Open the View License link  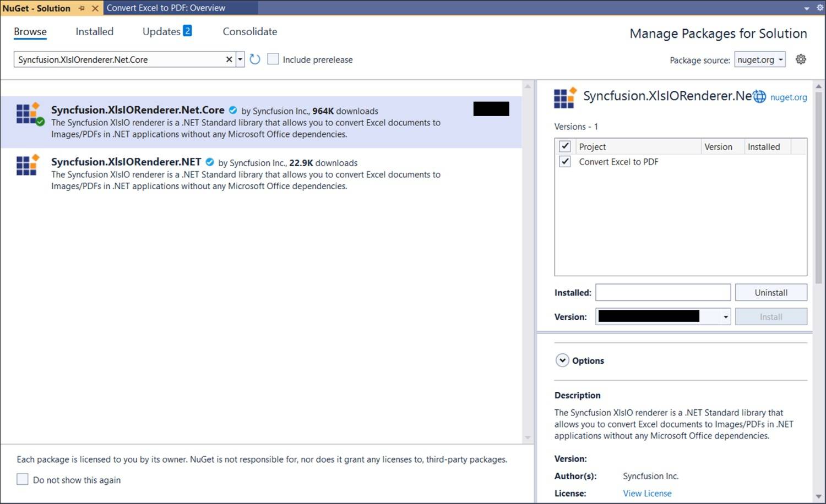[647, 494]
